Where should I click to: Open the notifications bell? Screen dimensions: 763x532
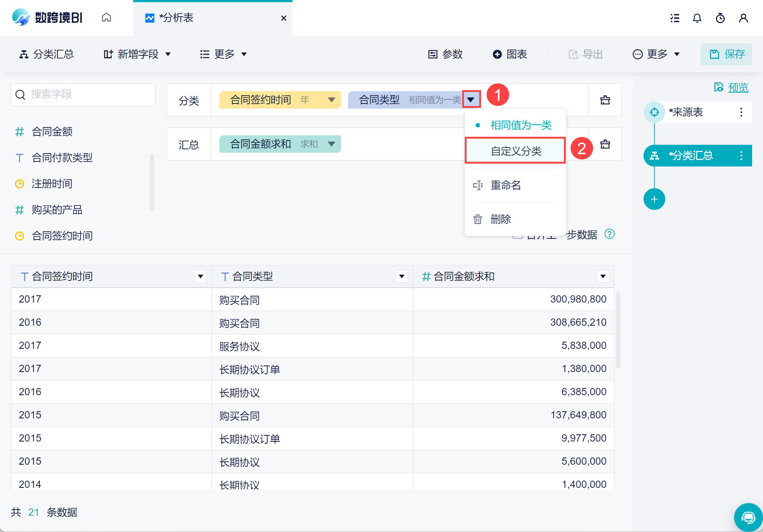click(x=697, y=18)
